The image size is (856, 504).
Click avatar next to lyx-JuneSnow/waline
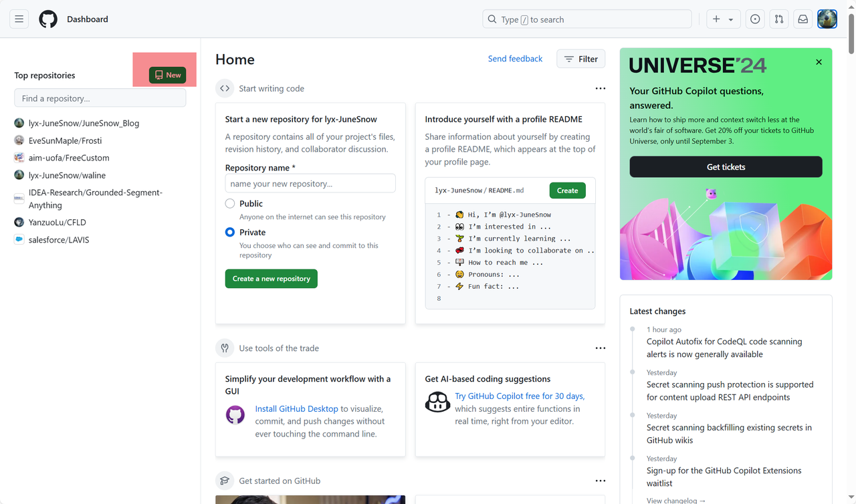coord(19,175)
